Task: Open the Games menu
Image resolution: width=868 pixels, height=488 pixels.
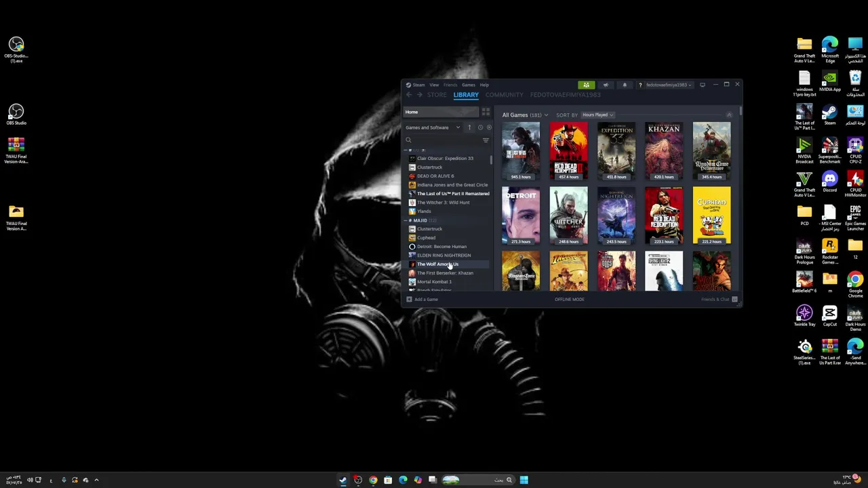Action: tap(469, 85)
